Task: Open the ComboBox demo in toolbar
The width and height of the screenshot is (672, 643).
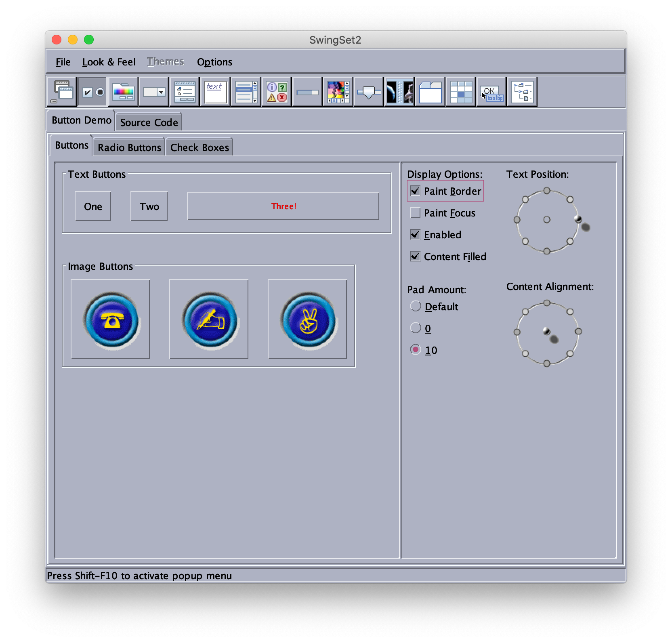Action: pos(154,92)
